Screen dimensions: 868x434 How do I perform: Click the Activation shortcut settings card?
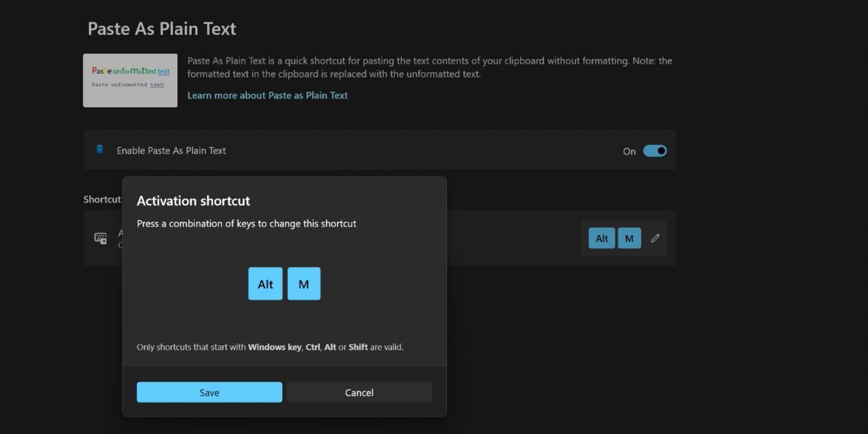tap(506, 237)
